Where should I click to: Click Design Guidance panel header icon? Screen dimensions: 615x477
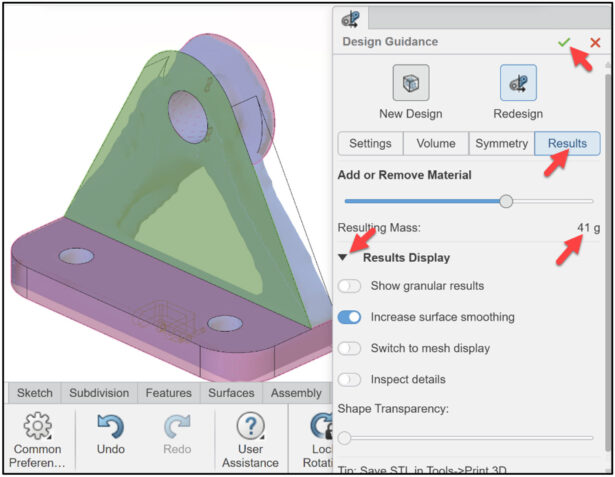point(350,19)
